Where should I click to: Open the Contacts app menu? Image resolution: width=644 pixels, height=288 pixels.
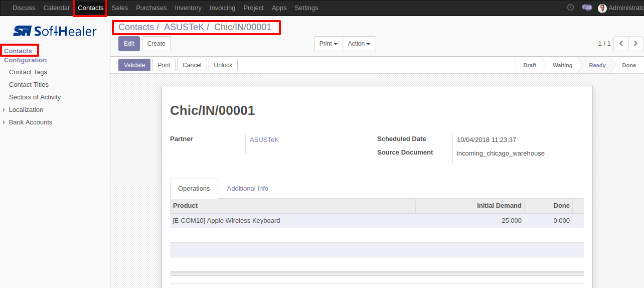coord(91,8)
